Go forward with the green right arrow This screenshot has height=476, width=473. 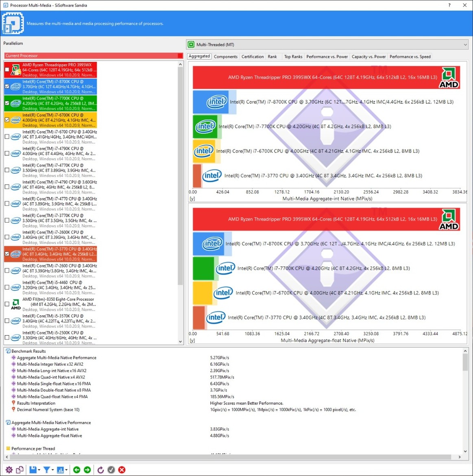pyautogui.click(x=87, y=469)
